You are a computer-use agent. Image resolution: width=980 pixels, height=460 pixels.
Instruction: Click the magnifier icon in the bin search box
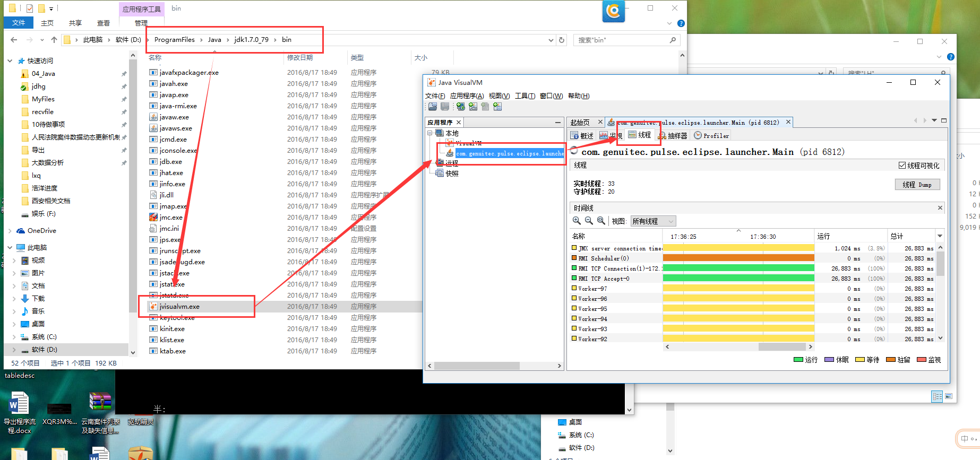click(x=673, y=40)
